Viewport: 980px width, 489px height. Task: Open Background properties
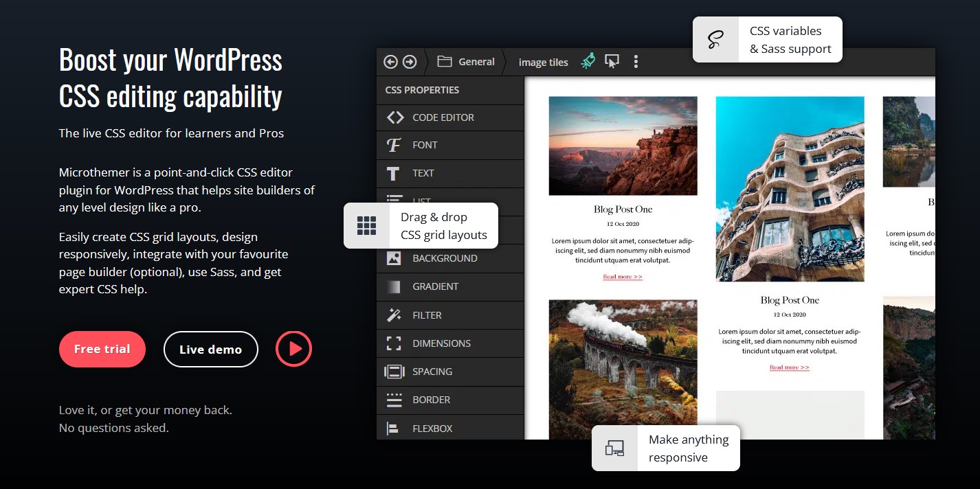[450, 258]
